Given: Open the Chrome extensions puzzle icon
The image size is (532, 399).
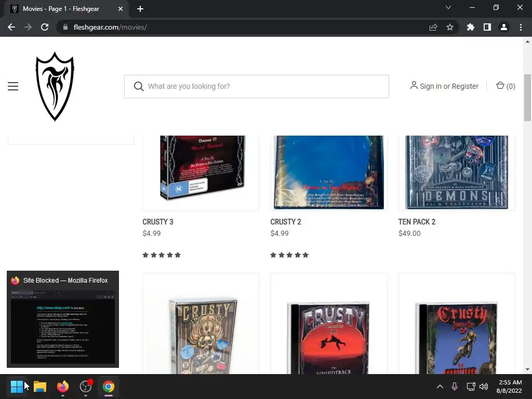Looking at the screenshot, I should point(471,27).
